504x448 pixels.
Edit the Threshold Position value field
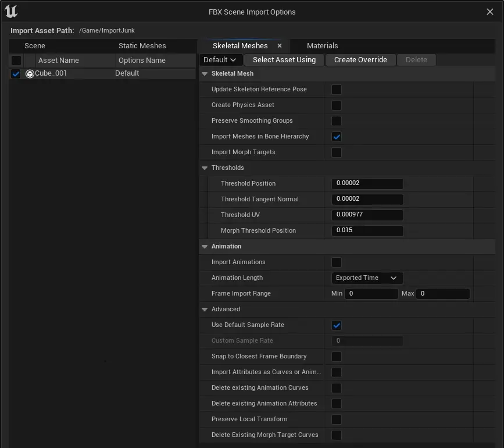tap(367, 183)
